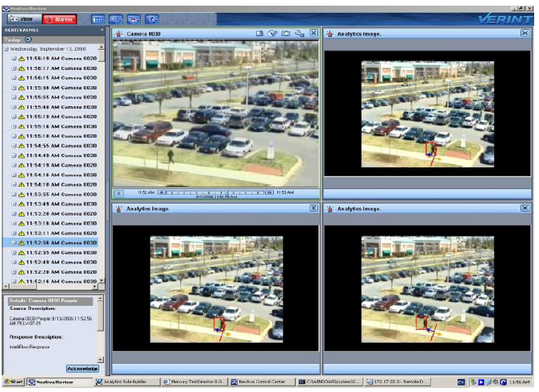Viewport: 539px width, 392px height.
Task: Expand the 11:56:19 AM Camera 0020 alarm
Action: pos(14,59)
